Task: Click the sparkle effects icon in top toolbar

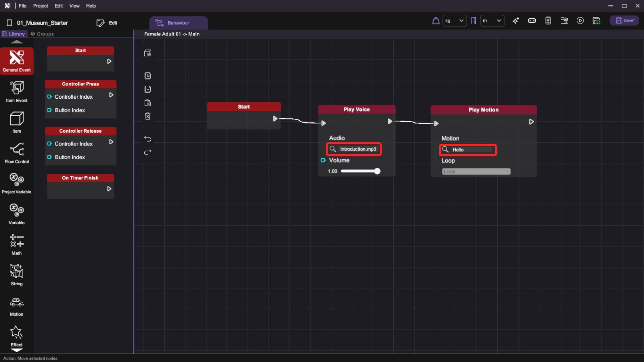Action: point(516,21)
